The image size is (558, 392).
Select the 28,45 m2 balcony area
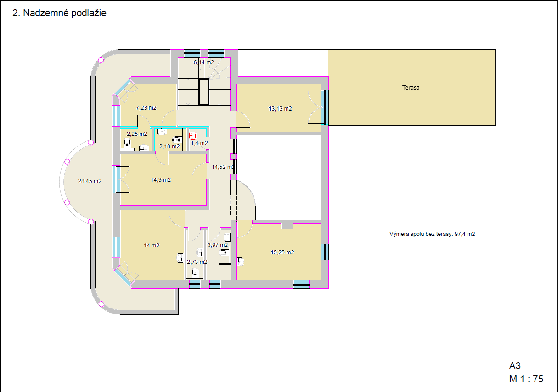tap(90, 181)
